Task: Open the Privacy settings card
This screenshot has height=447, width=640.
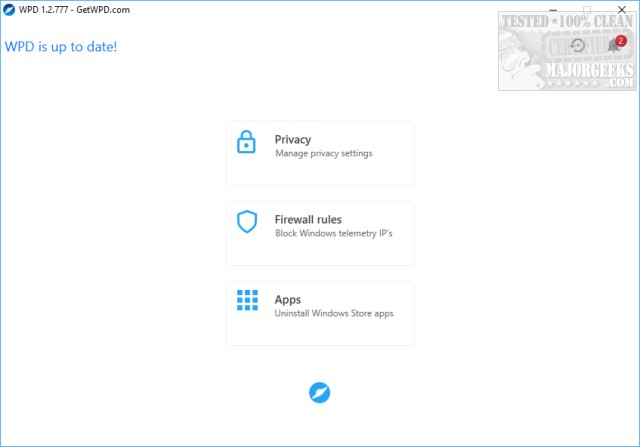Action: coord(320,153)
